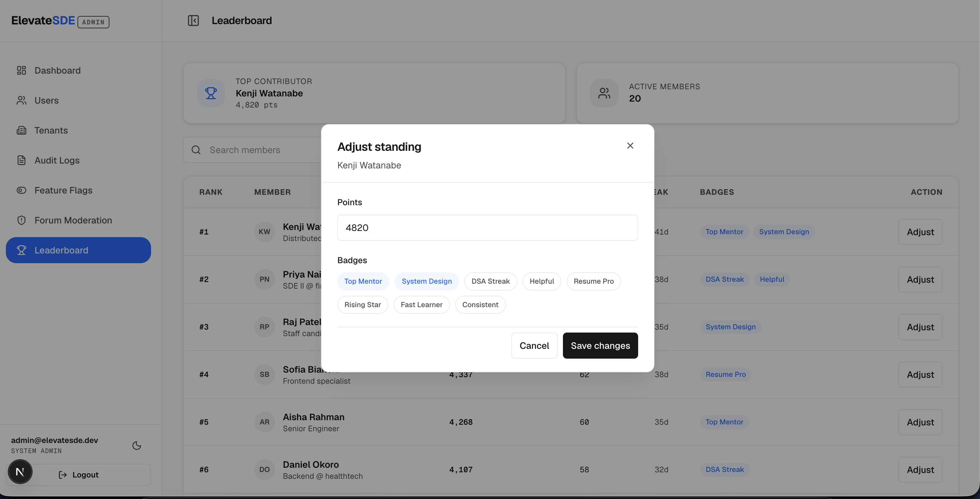Click Helpful badge in Priya's row
Viewport: 980px width, 499px height.
pos(772,279)
